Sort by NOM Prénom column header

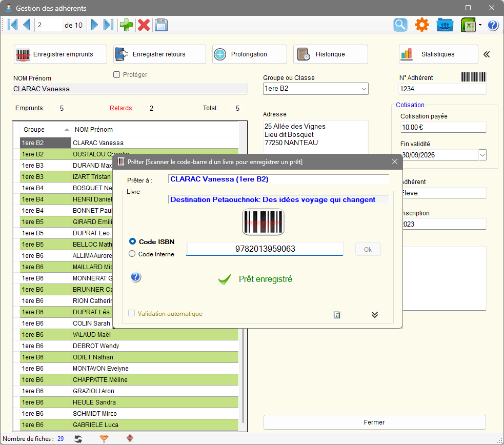[x=155, y=130]
